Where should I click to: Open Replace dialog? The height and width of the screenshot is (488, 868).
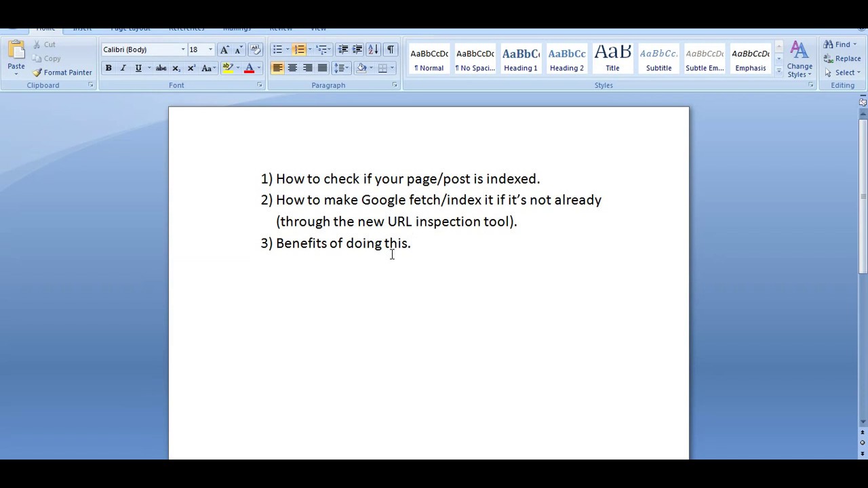[842, 58]
